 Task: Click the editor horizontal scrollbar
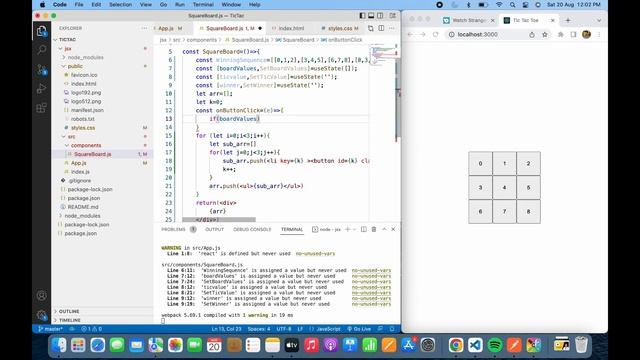(219, 220)
